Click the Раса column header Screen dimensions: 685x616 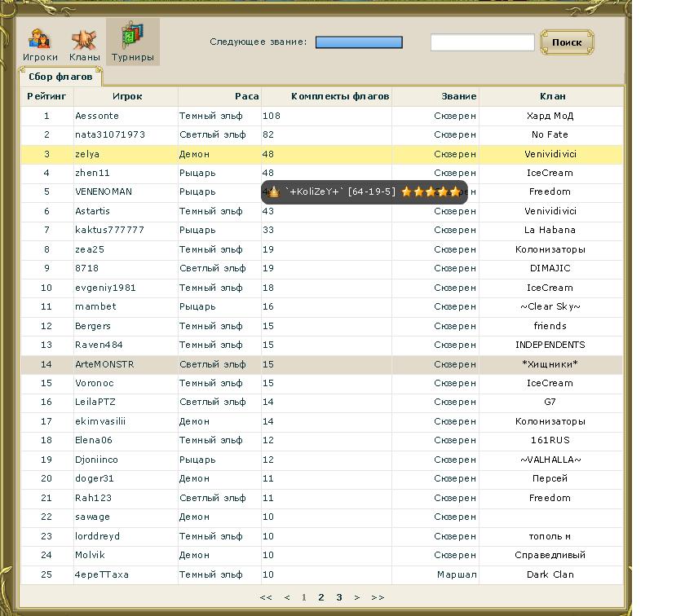(x=246, y=96)
